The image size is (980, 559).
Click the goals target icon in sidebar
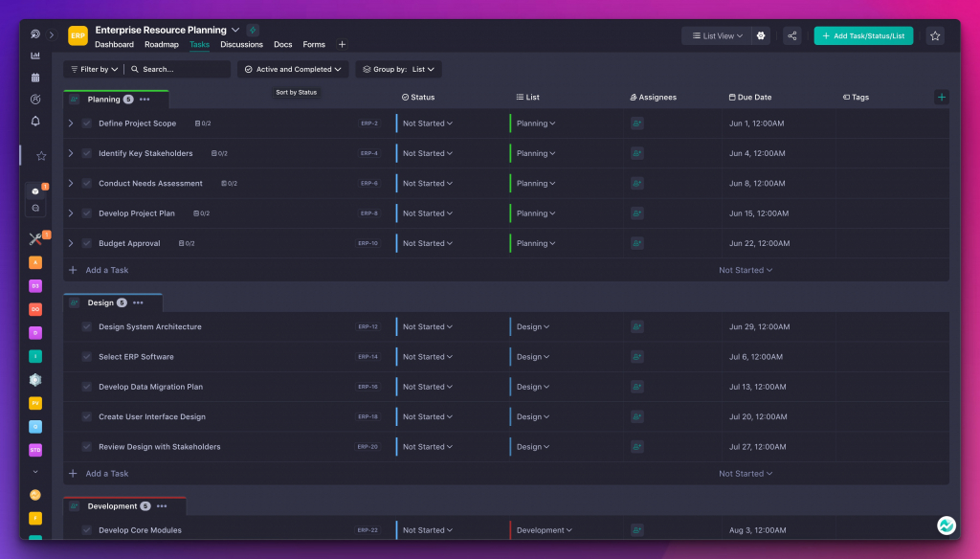35,100
